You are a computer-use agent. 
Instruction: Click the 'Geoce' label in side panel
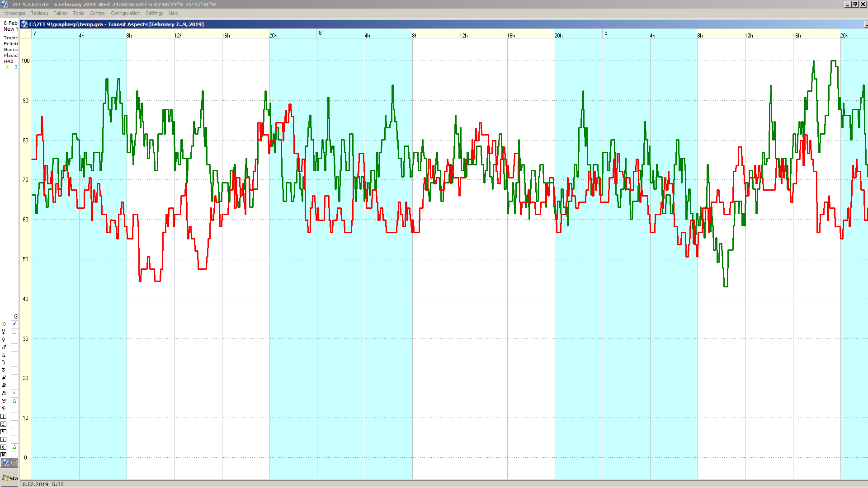pos(11,50)
